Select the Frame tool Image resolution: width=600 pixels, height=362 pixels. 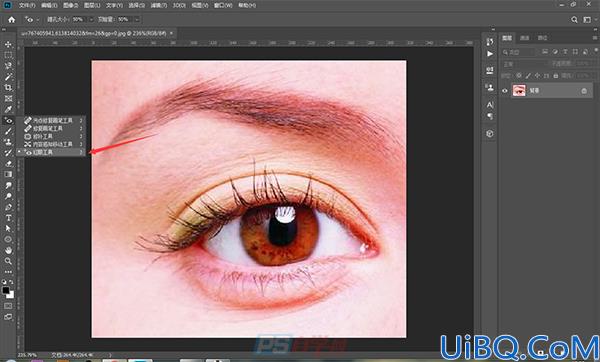(x=8, y=98)
